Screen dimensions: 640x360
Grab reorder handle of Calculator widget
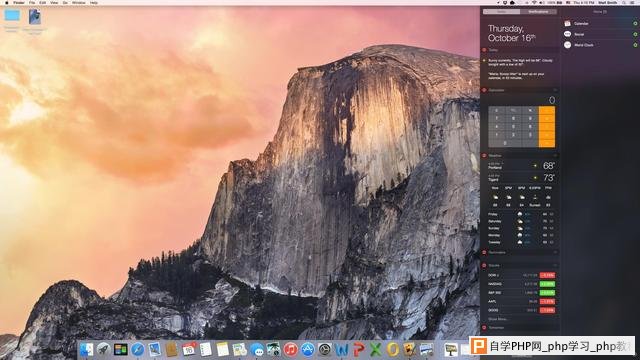555,90
